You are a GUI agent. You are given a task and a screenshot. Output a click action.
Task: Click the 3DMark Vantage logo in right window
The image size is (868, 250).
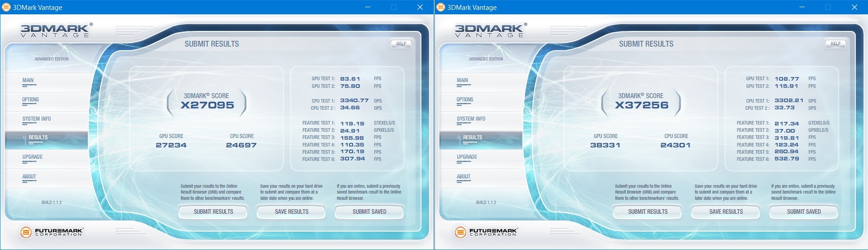click(491, 30)
